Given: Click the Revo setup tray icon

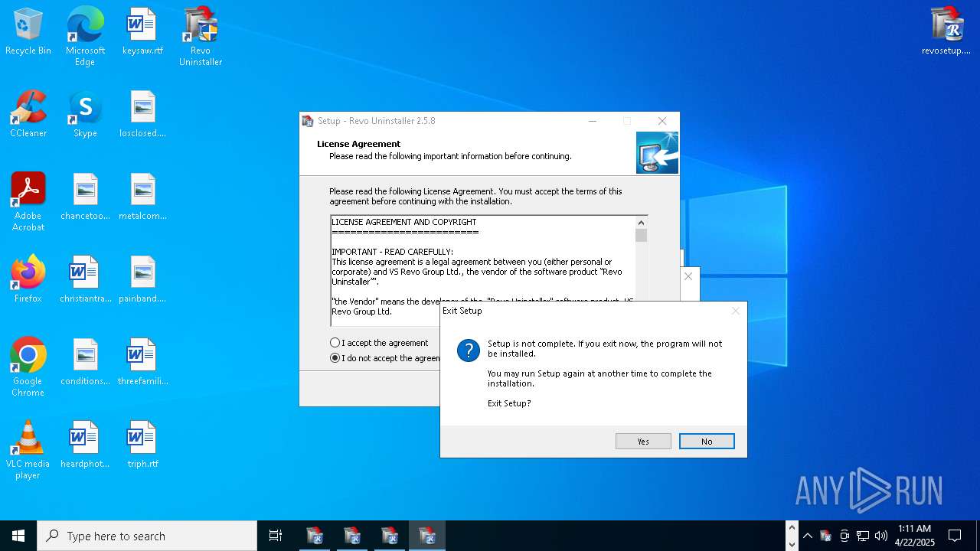Looking at the screenshot, I should click(x=826, y=536).
